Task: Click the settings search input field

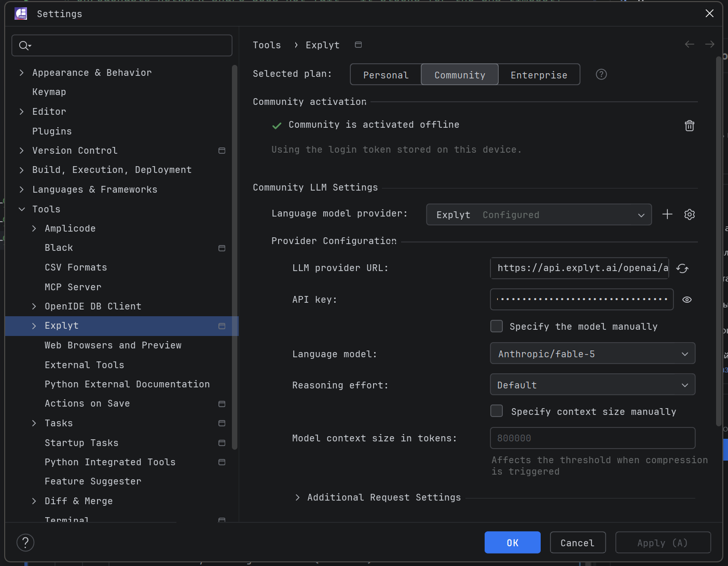Action: pyautogui.click(x=122, y=46)
